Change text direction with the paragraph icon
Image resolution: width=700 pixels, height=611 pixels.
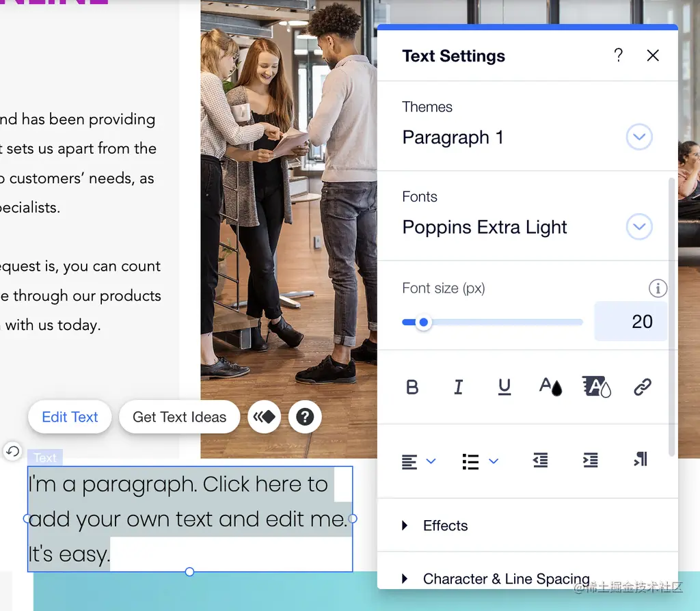(641, 459)
